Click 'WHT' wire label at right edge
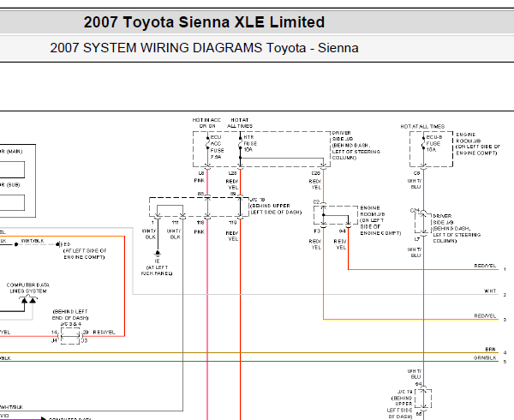The height and width of the screenshot is (420, 514). pos(490,291)
